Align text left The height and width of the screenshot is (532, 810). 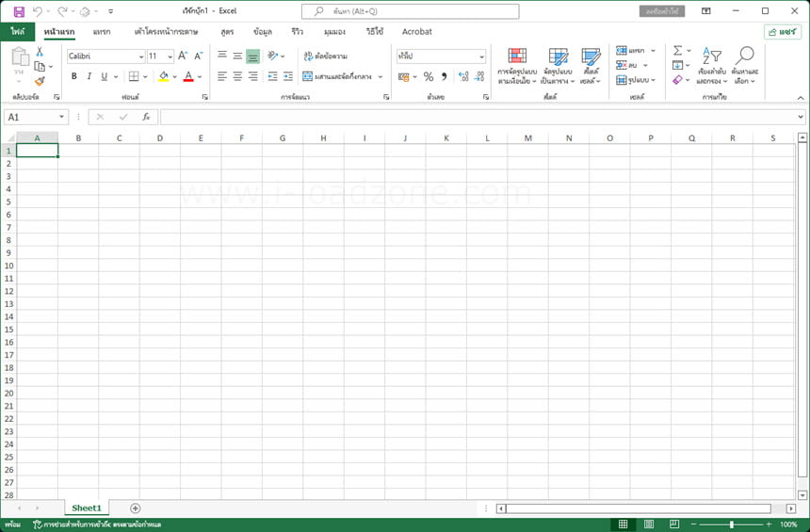pyautogui.click(x=222, y=76)
